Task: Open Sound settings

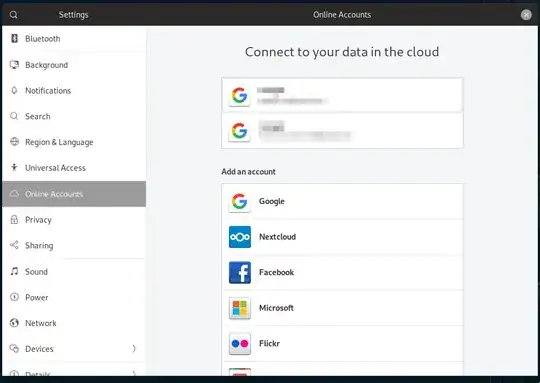Action: [74, 271]
